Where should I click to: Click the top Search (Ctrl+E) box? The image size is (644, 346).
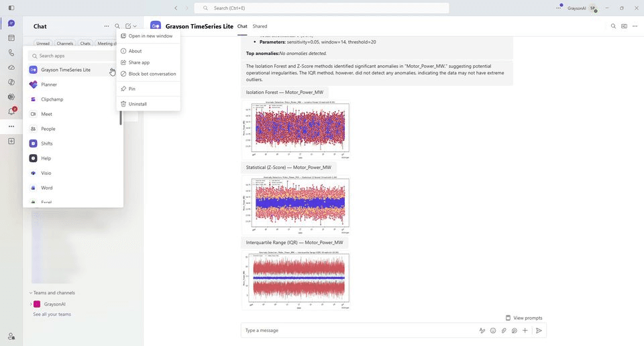pos(321,8)
